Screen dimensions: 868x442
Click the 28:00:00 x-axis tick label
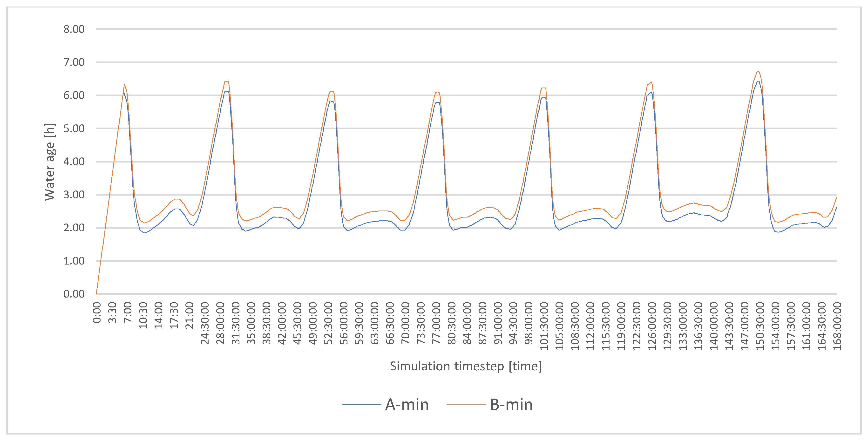220,323
